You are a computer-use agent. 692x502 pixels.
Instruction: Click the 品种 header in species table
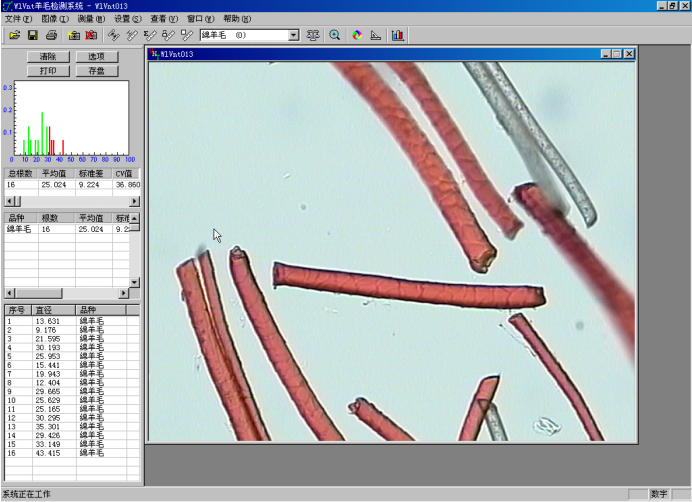21,218
